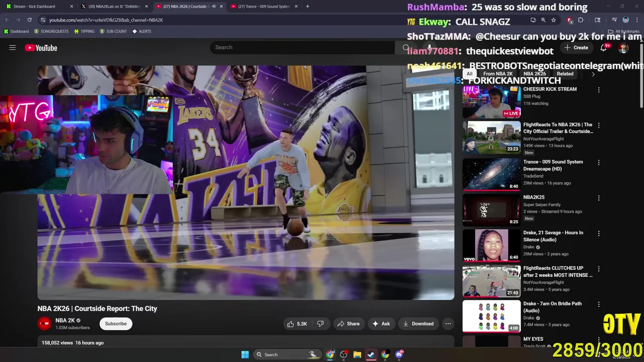644x362 pixels.
Task: Open options for FlightReacts To NBA 2K26
Action: tap(599, 125)
